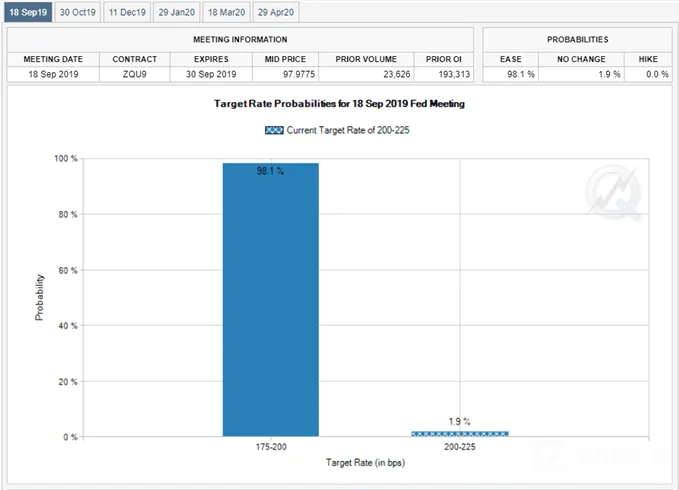This screenshot has width=679, height=490.
Task: Click the small 200-225 hatched bar
Action: coord(460,434)
